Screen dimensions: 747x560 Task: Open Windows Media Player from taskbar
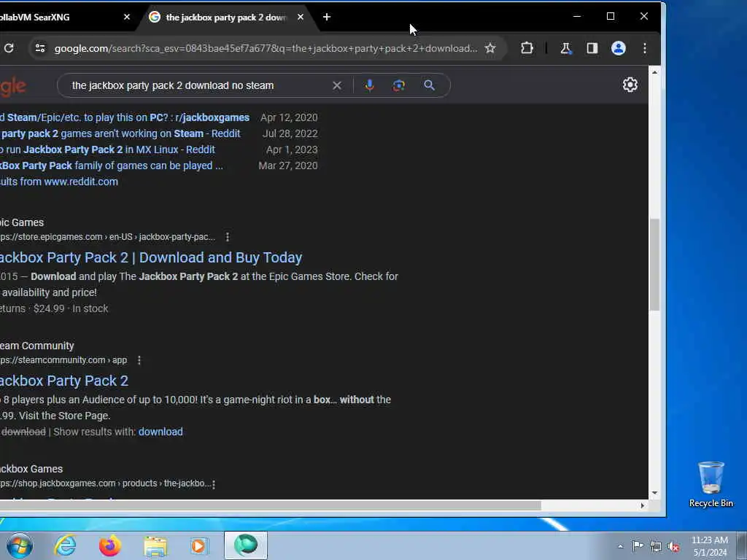pos(199,545)
